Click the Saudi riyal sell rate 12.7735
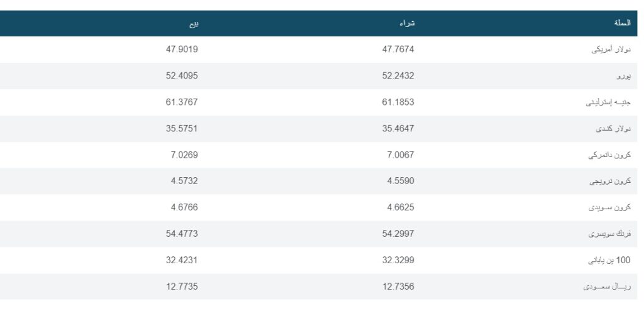 pos(184,286)
